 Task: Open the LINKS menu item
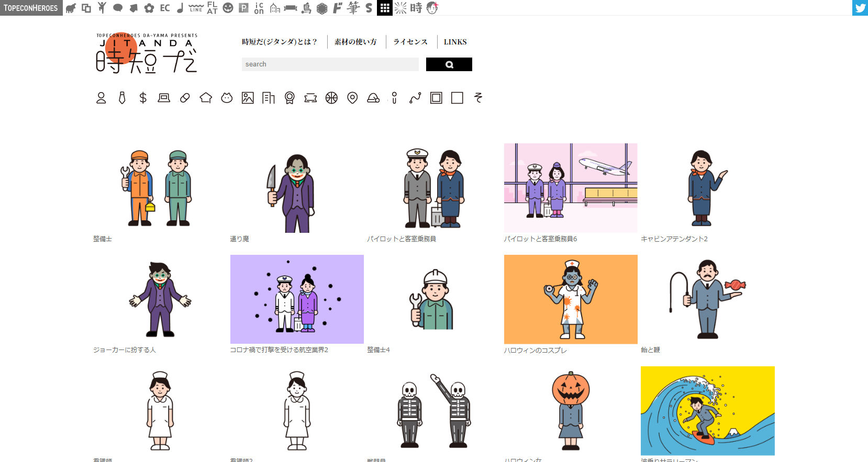(455, 42)
